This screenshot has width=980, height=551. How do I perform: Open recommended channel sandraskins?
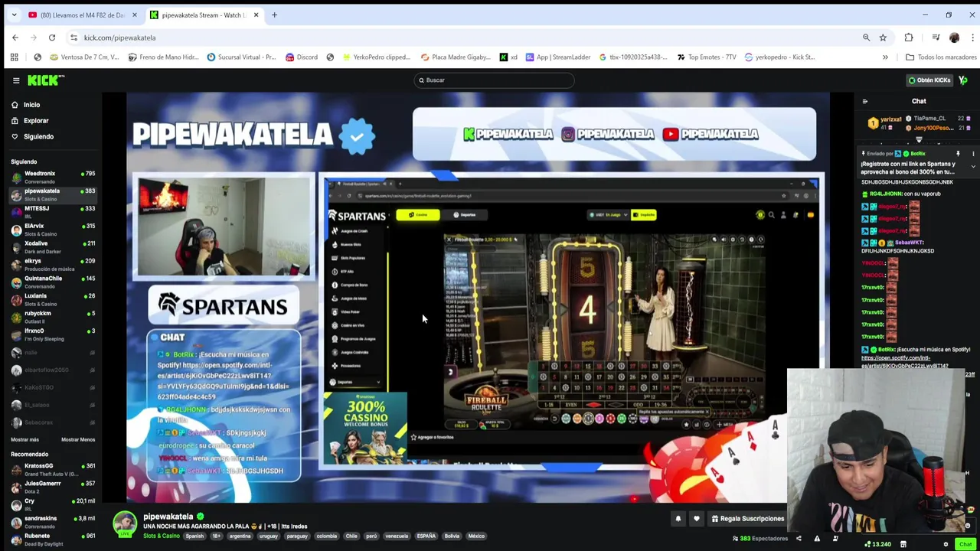(52, 522)
